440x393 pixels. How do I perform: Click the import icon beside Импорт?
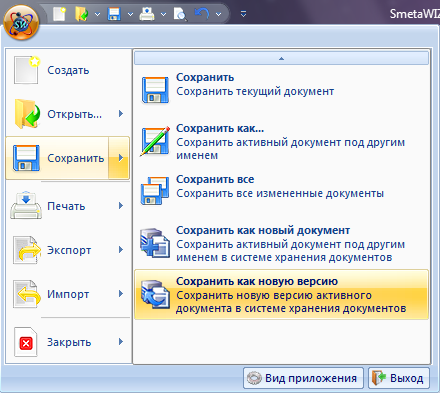(x=27, y=294)
